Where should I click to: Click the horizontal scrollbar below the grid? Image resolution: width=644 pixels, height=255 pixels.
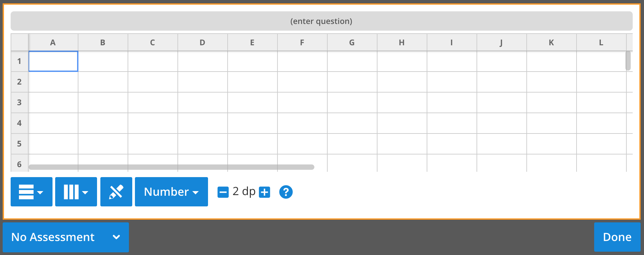click(171, 166)
